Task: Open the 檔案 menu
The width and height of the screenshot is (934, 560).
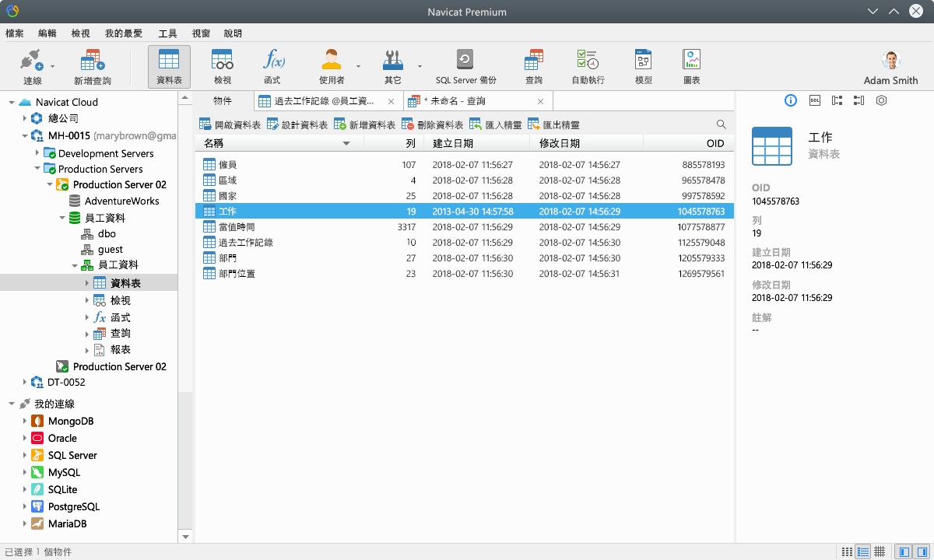Action: (x=14, y=33)
